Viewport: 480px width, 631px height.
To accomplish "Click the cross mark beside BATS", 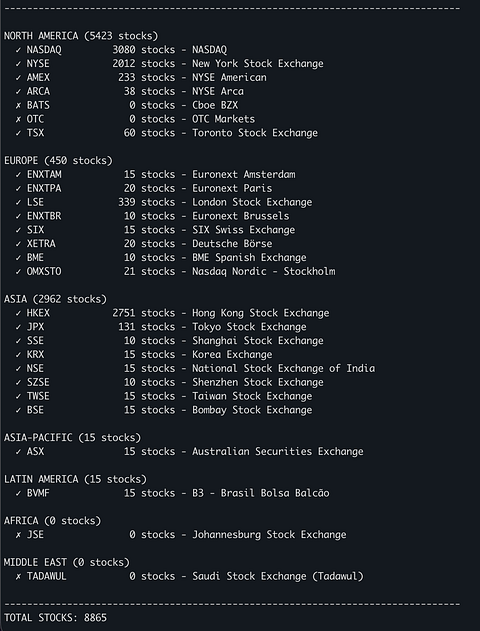I will tap(18, 105).
